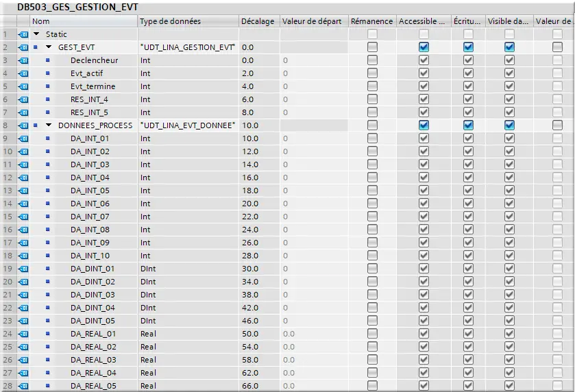Collapse the DONNEES_PROCESS structure

pos(49,125)
